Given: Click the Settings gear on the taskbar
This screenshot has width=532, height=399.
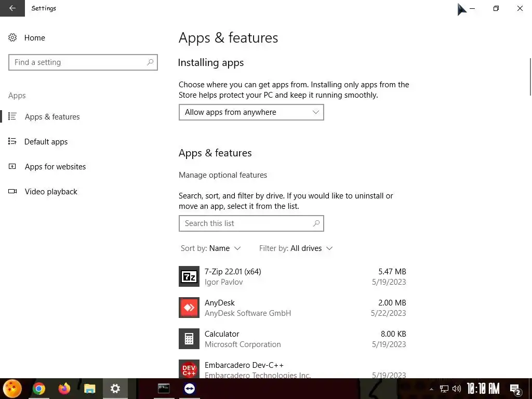Looking at the screenshot, I should point(115,389).
